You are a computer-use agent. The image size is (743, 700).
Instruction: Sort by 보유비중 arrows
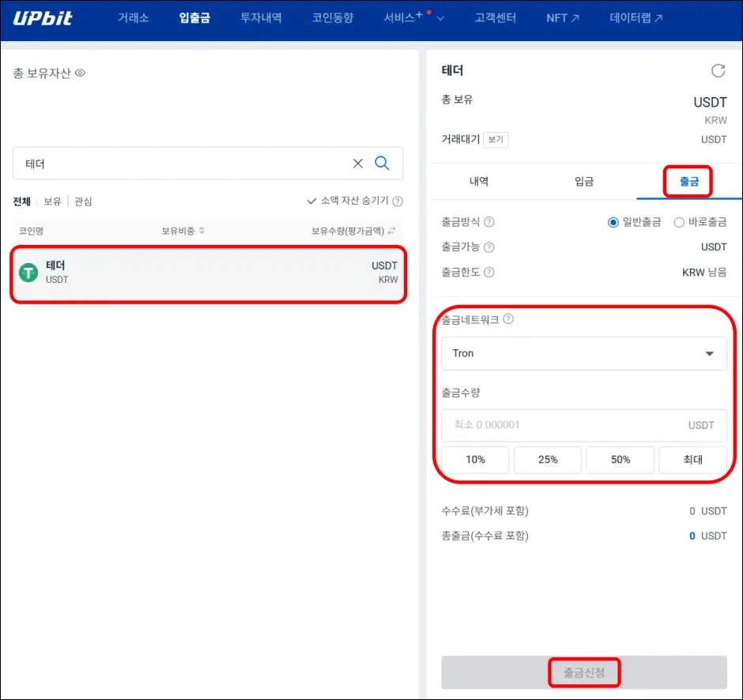click(x=202, y=231)
